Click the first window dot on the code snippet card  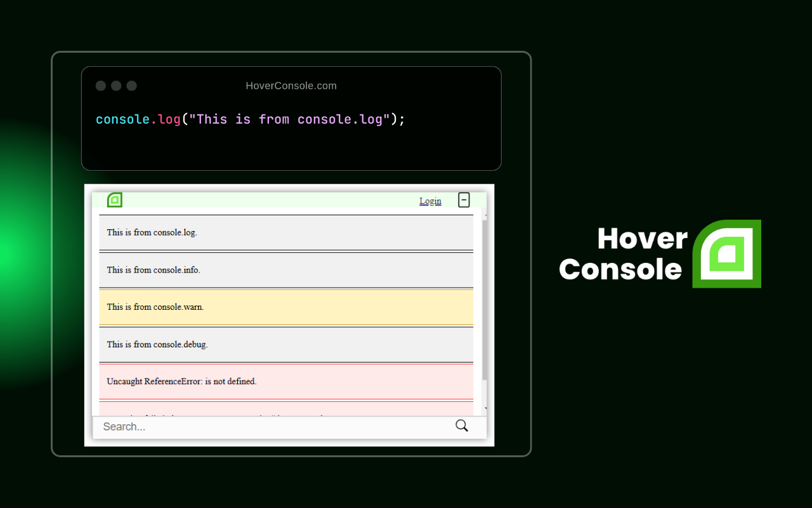pos(101,85)
